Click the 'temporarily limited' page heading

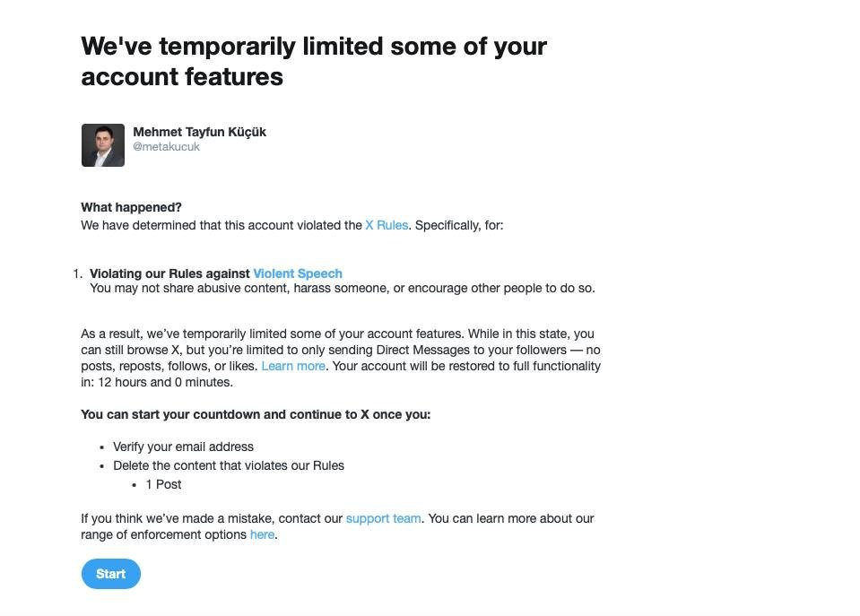(314, 62)
